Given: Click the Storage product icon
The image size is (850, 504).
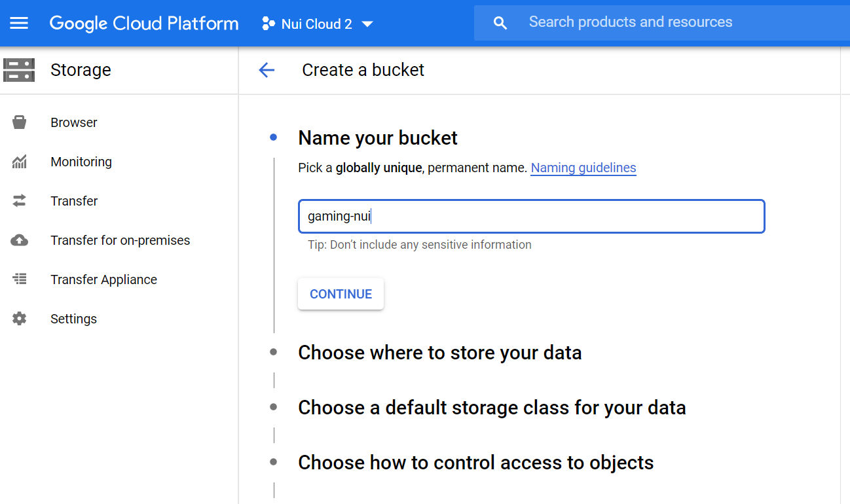Looking at the screenshot, I should (x=19, y=70).
